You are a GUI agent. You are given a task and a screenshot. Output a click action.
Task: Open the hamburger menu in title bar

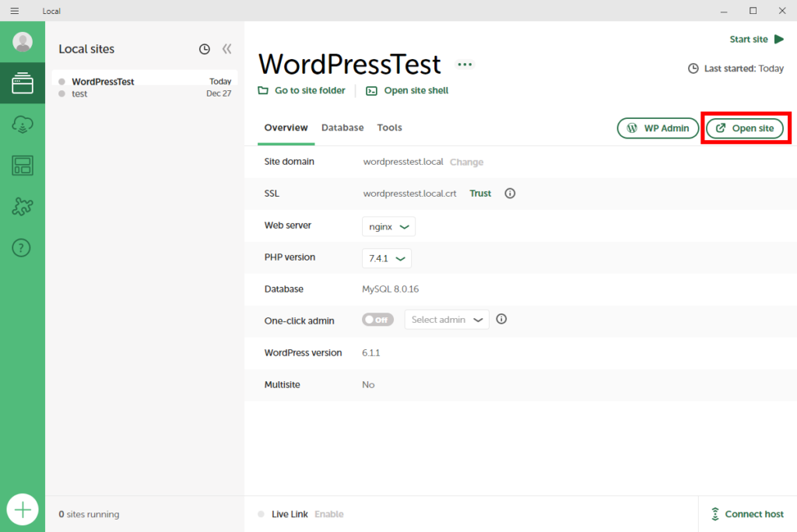click(x=14, y=11)
